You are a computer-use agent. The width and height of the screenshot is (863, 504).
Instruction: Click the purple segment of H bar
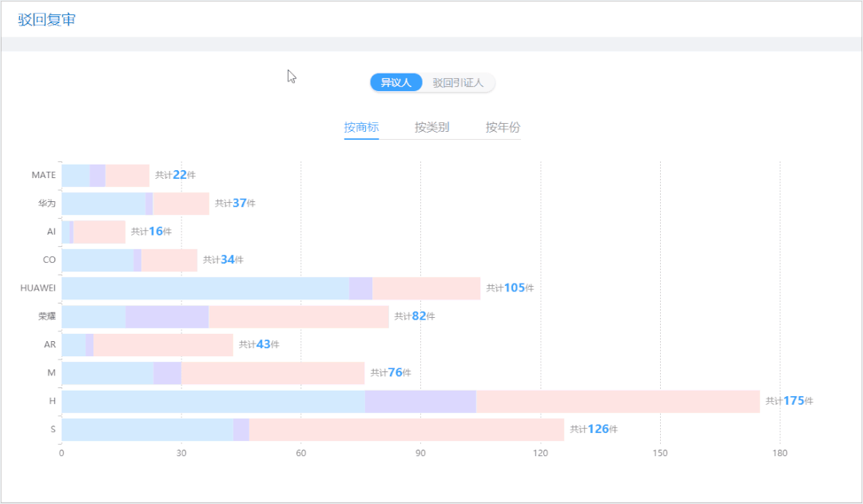(x=420, y=402)
